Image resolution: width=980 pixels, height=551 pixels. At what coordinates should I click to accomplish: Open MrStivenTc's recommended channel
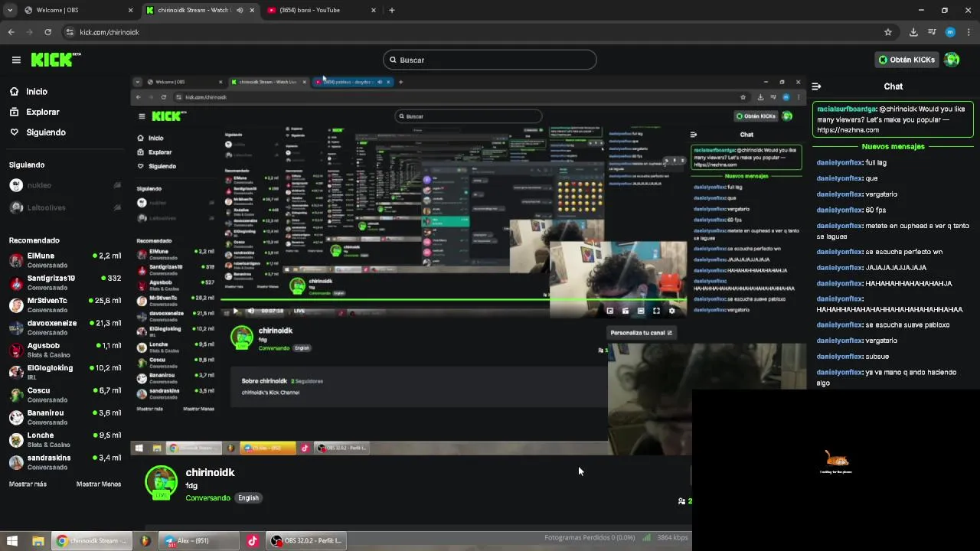point(65,305)
